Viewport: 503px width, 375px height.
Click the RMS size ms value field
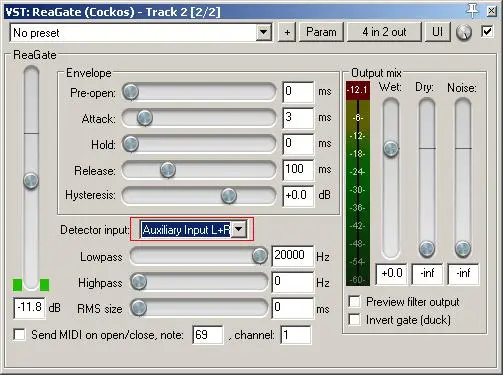[293, 308]
